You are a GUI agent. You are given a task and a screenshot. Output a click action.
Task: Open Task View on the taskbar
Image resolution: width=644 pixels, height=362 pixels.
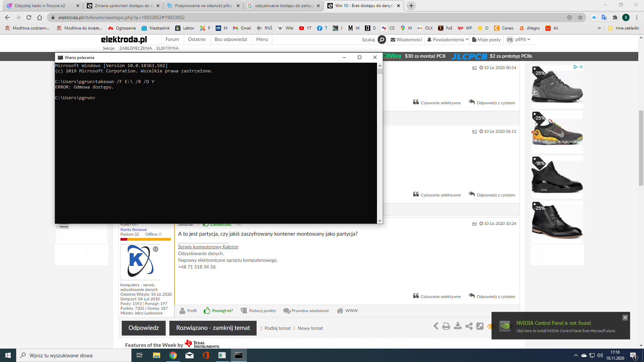click(x=140, y=355)
